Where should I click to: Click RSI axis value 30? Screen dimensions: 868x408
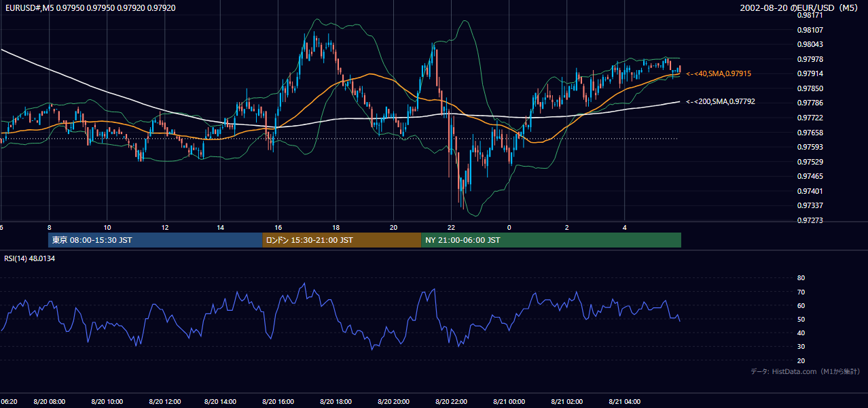tap(801, 347)
